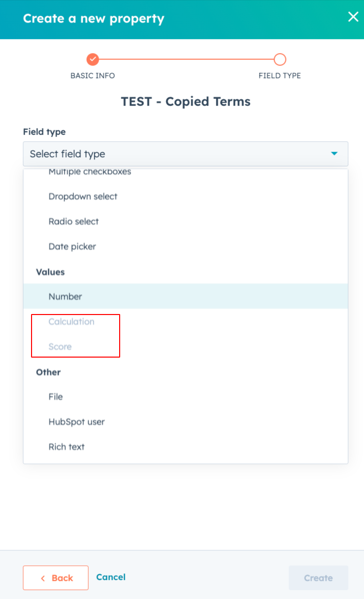
Task: Go back using the Back button
Action: coord(56,577)
